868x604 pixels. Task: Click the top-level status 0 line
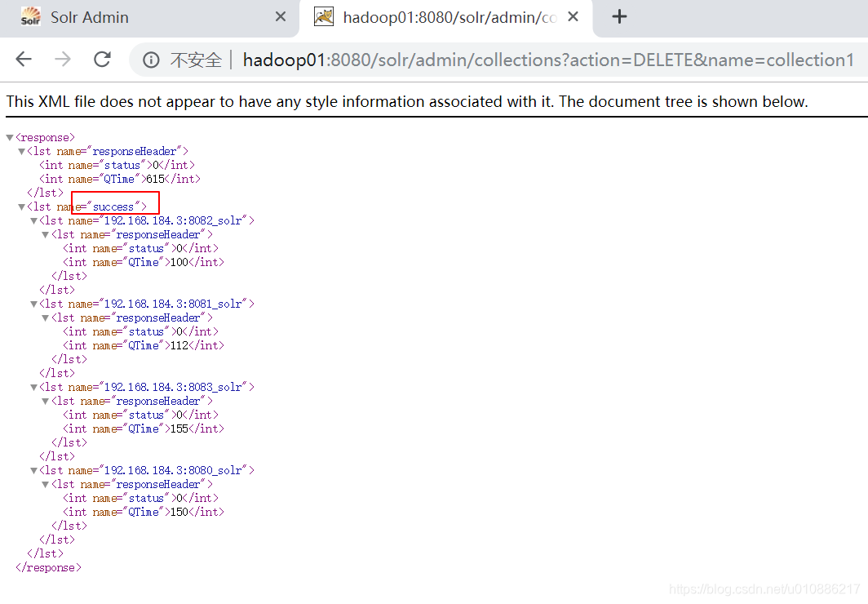117,165
